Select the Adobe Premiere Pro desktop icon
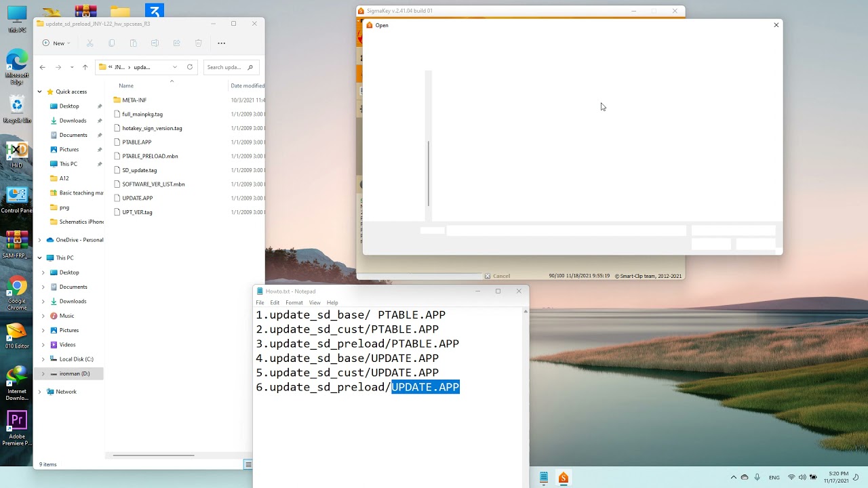 (17, 429)
